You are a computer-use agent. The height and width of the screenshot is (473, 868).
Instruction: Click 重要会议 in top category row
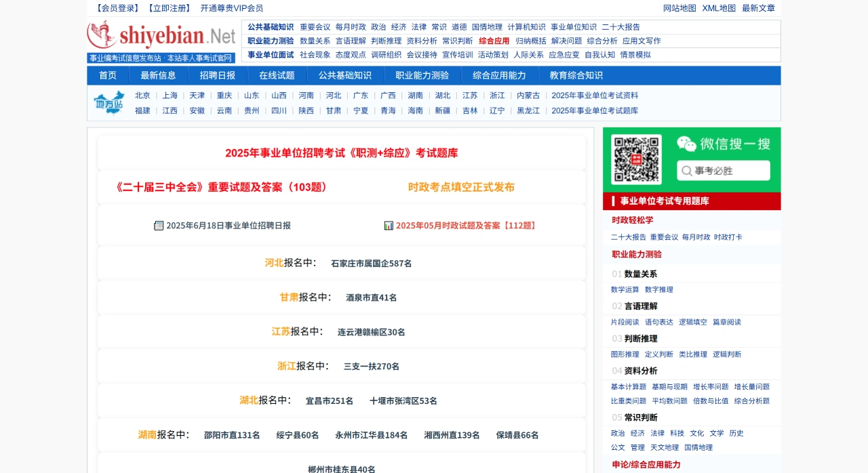pos(315,27)
